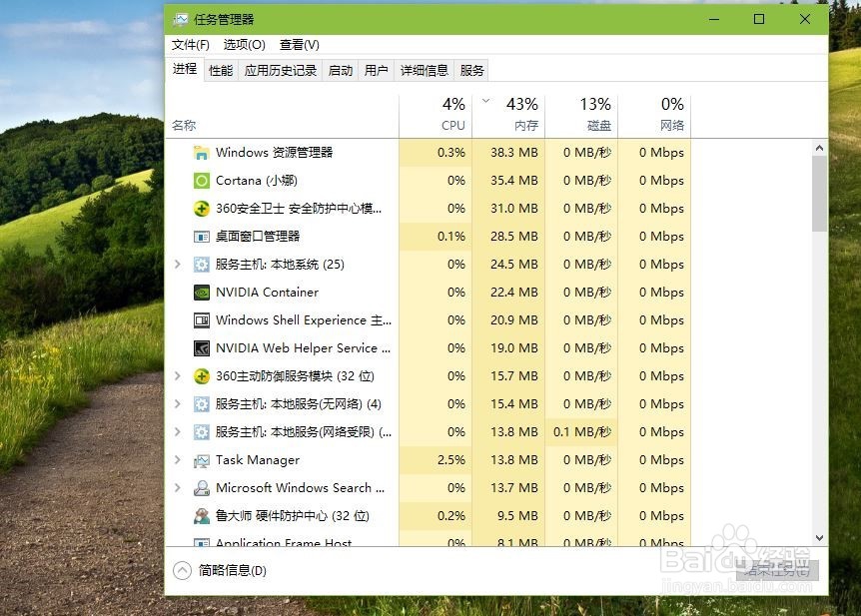Switch to the 用户 tab
Screen dimensions: 861x616
pyautogui.click(x=377, y=71)
